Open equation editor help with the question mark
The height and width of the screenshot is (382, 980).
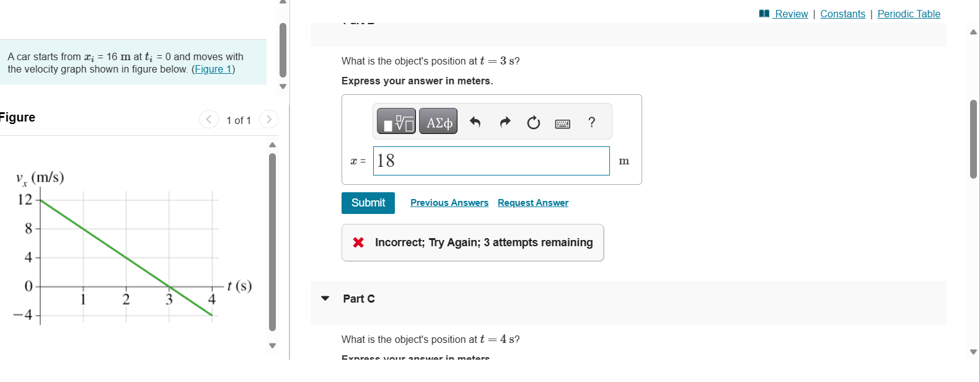pyautogui.click(x=592, y=122)
